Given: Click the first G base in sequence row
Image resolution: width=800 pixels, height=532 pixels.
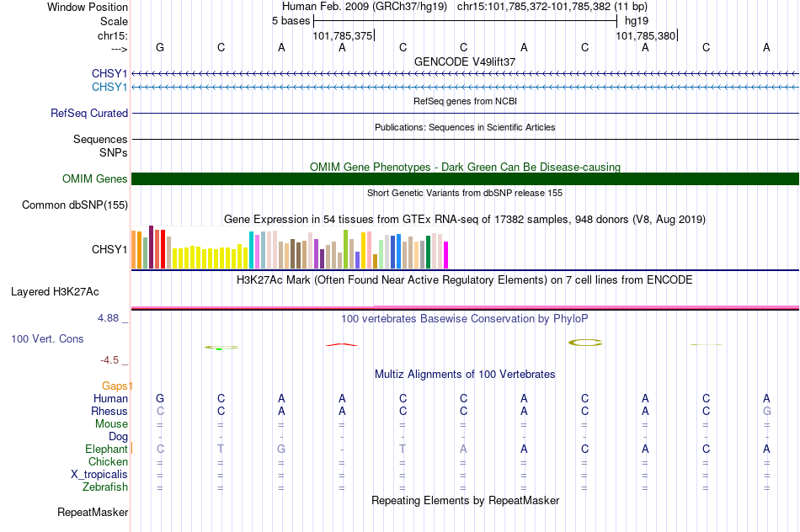Looking at the screenshot, I should tap(160, 47).
